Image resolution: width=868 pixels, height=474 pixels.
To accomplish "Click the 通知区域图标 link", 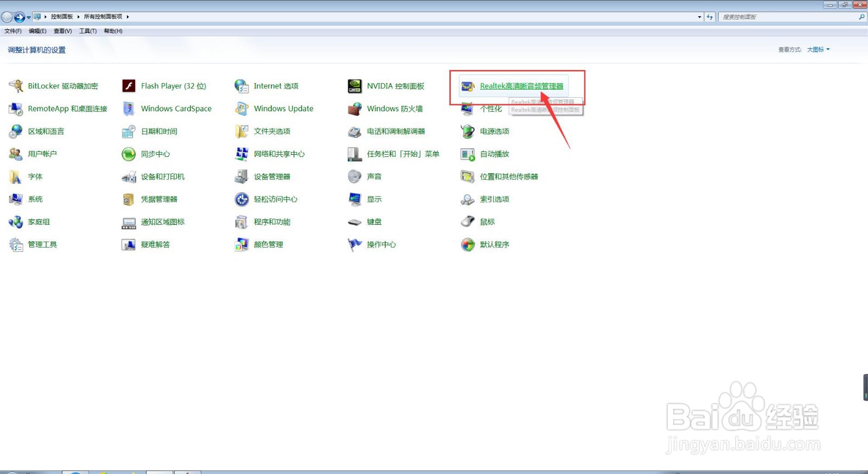I will pos(163,222).
